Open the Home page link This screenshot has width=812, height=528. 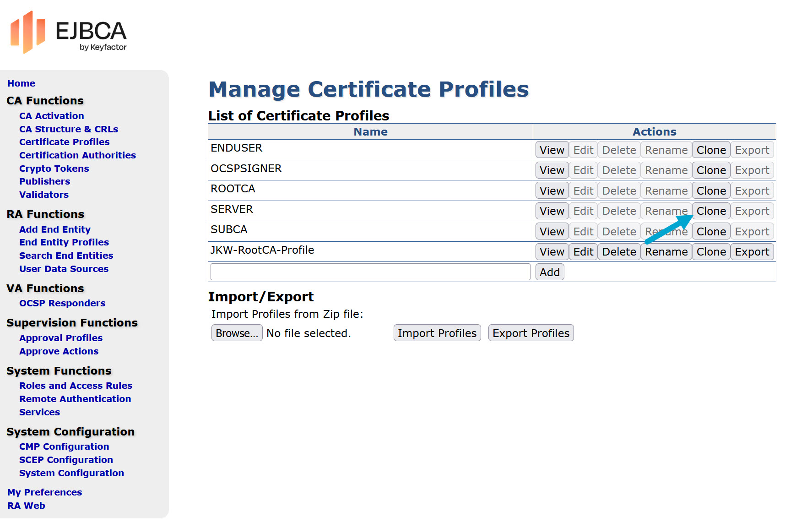click(x=21, y=83)
